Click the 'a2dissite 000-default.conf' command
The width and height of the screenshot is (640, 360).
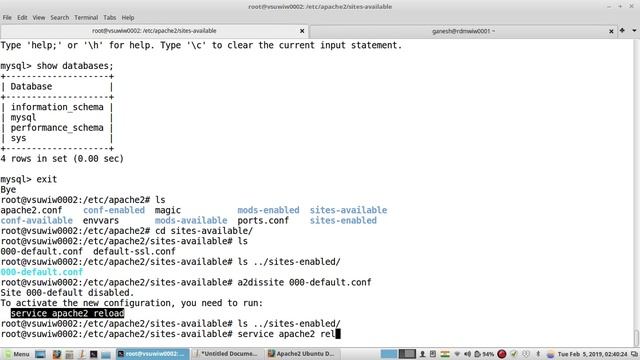point(304,282)
